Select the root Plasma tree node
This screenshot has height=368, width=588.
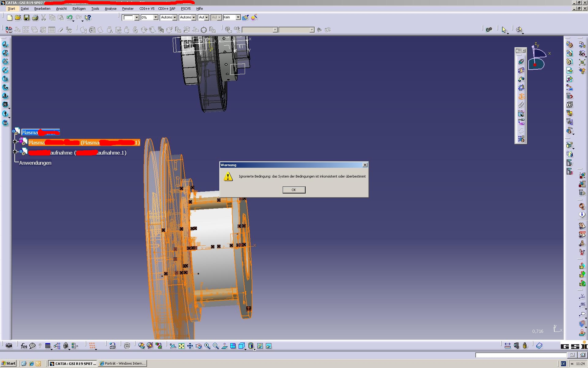[x=40, y=132]
